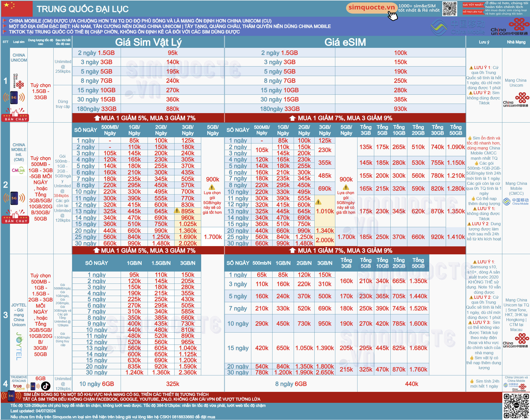Click the 135k Tổng 3GB price
The image size is (530, 420).
[x=366, y=147]
